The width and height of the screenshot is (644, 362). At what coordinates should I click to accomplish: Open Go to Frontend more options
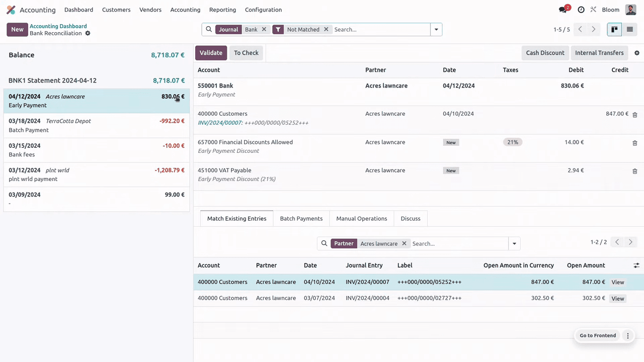(x=627, y=336)
